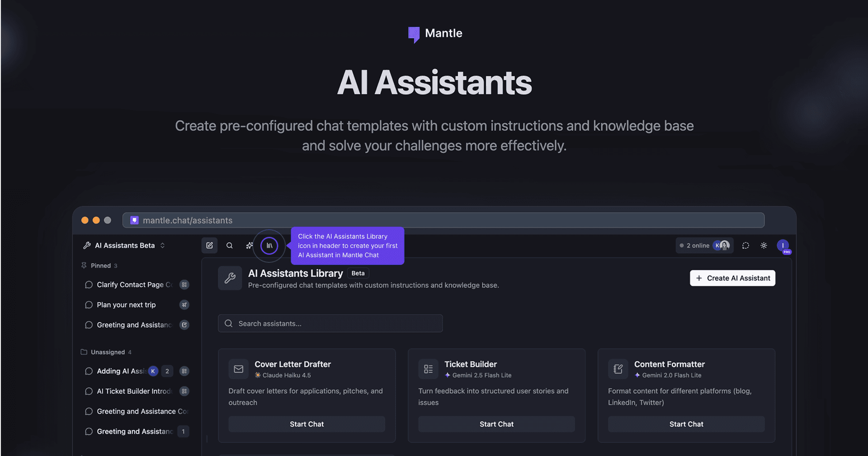
Task: Toggle light theme with the sun icon
Action: click(x=764, y=245)
